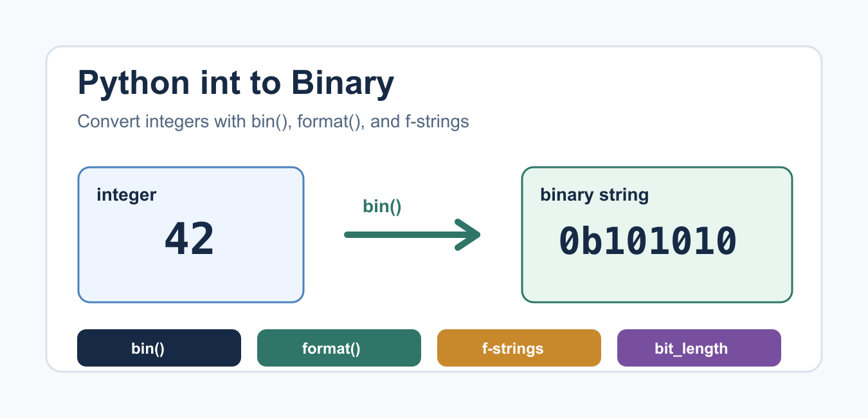Click the dark navy bin() button

[x=159, y=348]
